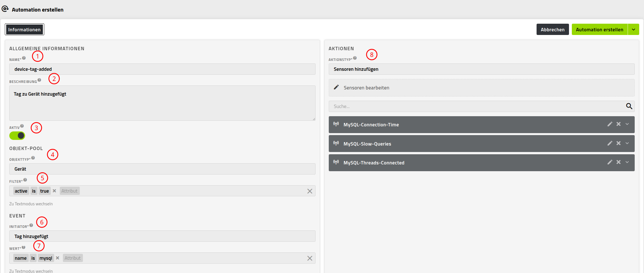Remove the 'name is mysql' value chip
The width and height of the screenshot is (644, 273).
(58, 258)
